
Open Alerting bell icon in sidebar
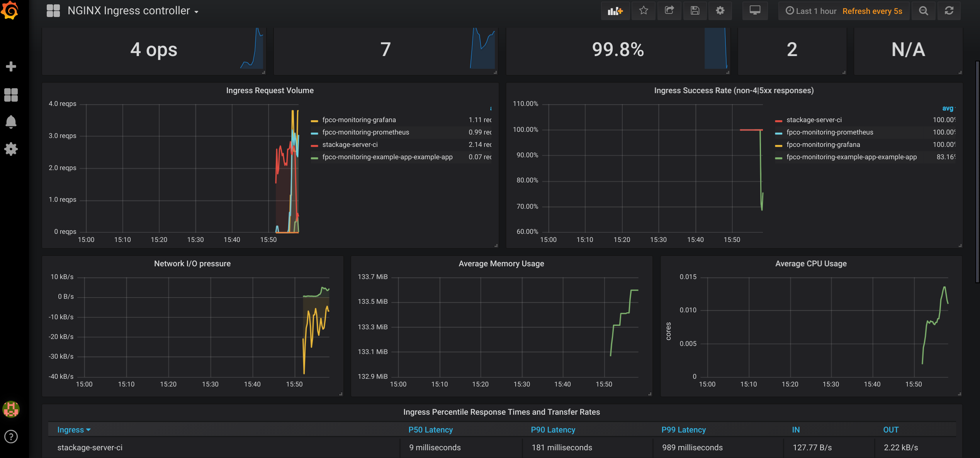pyautogui.click(x=11, y=122)
